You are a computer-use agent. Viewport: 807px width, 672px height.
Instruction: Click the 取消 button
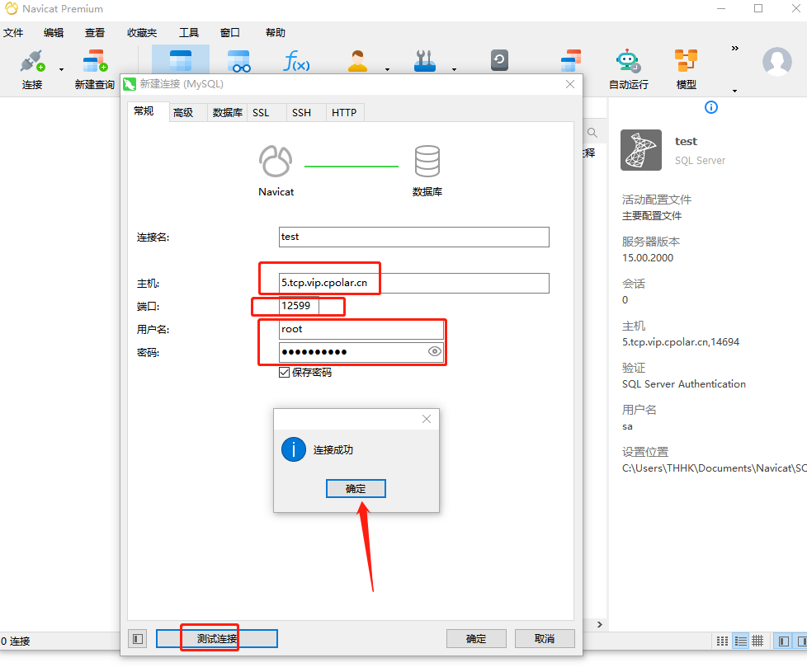pyautogui.click(x=545, y=638)
